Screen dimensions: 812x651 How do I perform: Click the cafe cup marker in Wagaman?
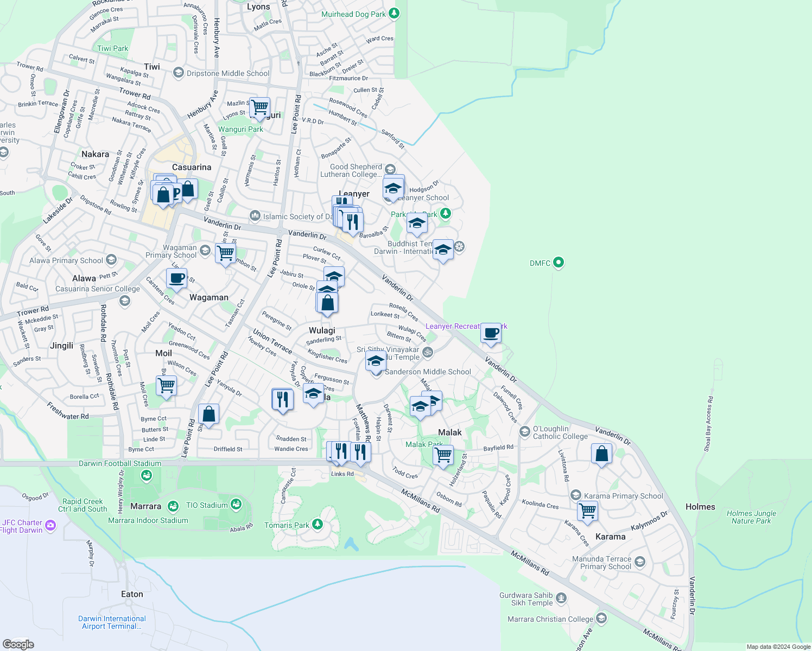[176, 280]
